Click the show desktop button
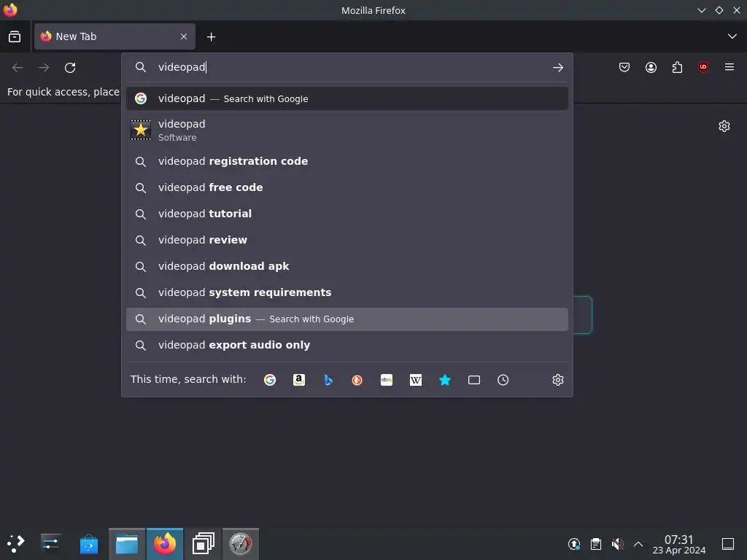747x560 pixels. coord(728,544)
